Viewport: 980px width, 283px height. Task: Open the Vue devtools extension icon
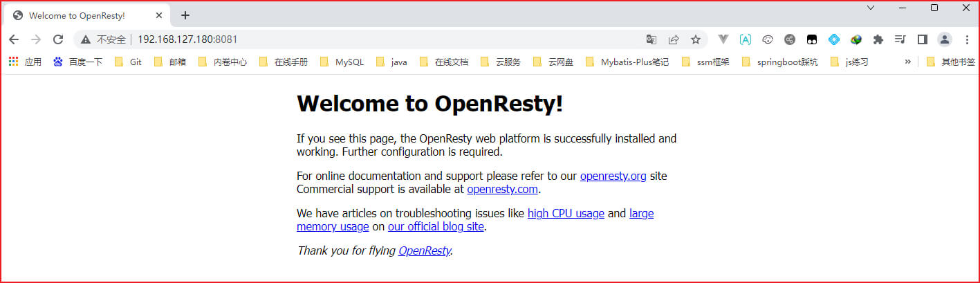pyautogui.click(x=723, y=39)
